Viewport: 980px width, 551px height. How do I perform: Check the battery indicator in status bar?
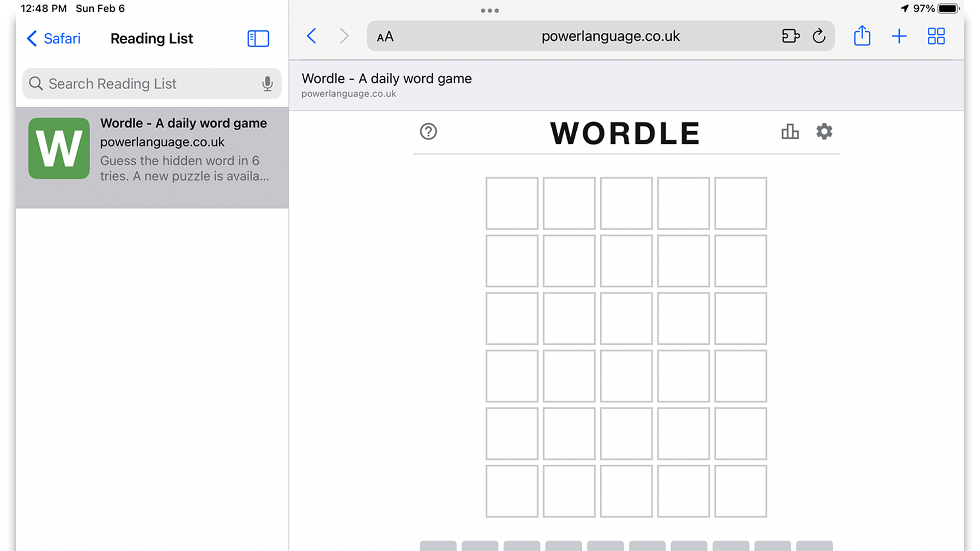tap(948, 9)
